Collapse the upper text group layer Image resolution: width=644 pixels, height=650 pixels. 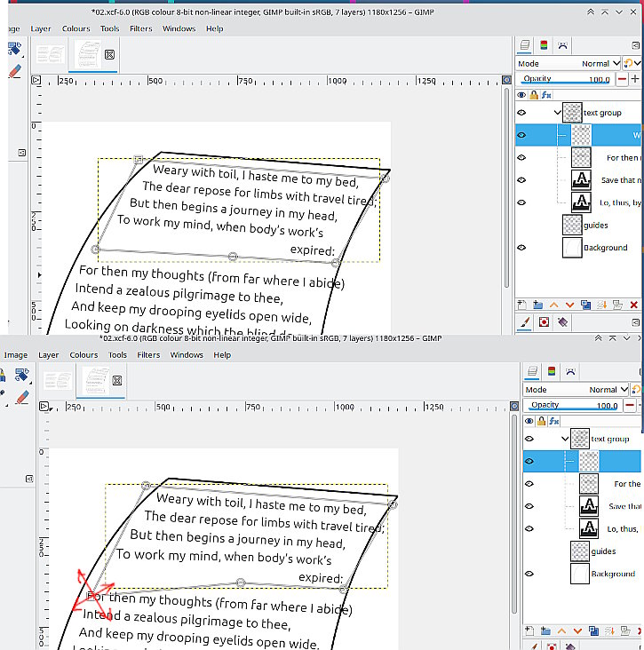pyautogui.click(x=557, y=113)
